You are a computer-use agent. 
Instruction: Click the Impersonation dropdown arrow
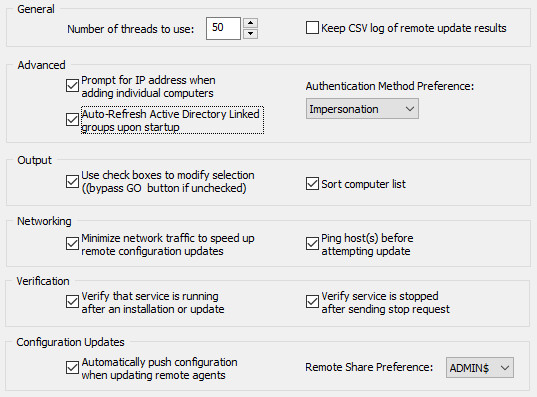click(x=410, y=109)
